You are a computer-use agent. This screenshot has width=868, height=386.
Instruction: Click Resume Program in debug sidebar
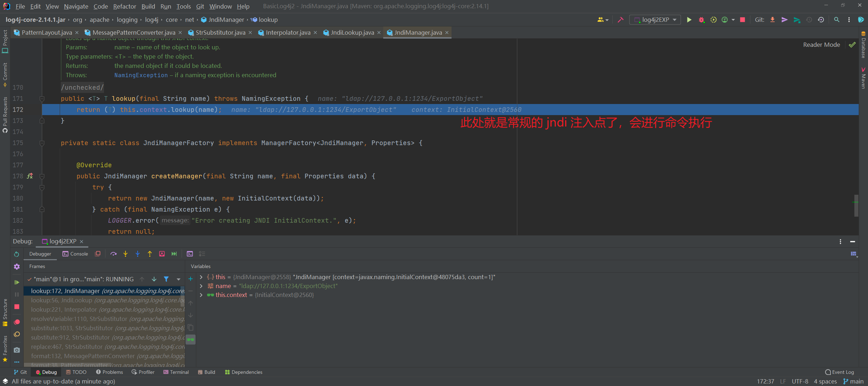17,282
